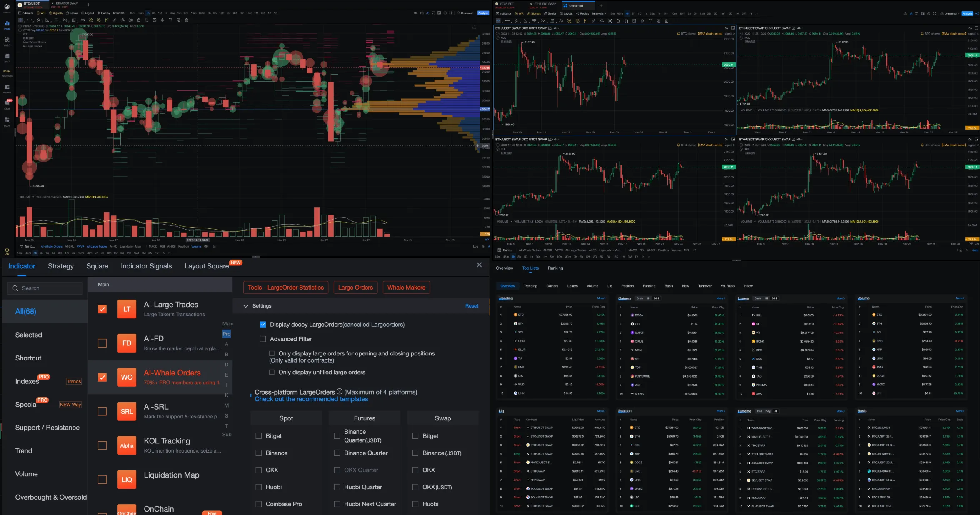980x515 pixels.
Task: Open Senior mode from the top toolbar
Action: click(72, 13)
